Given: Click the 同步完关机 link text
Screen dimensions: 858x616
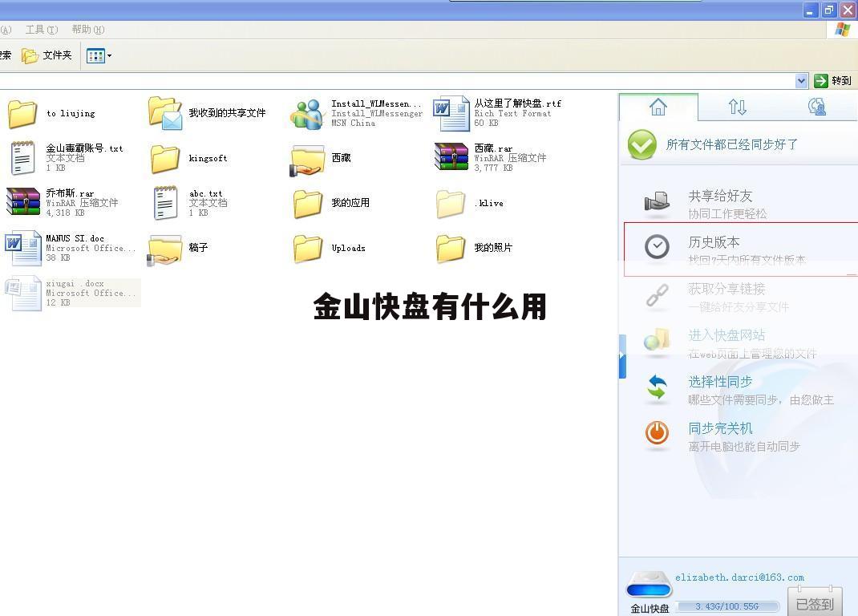Looking at the screenshot, I should [x=720, y=428].
